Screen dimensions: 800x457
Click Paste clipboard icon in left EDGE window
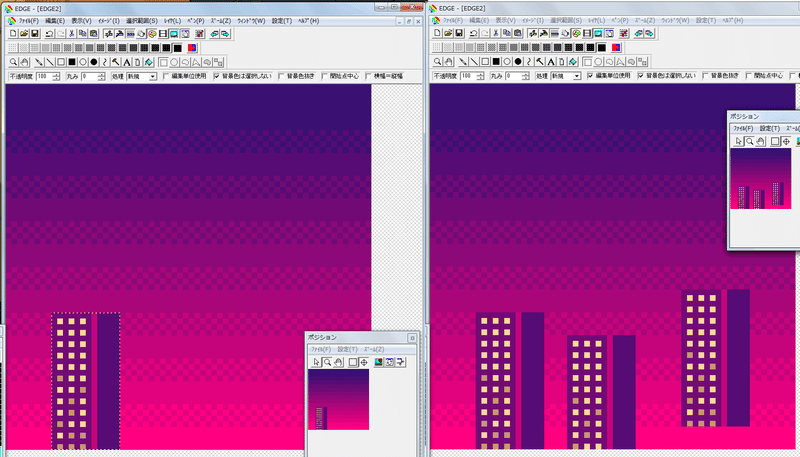[93, 34]
